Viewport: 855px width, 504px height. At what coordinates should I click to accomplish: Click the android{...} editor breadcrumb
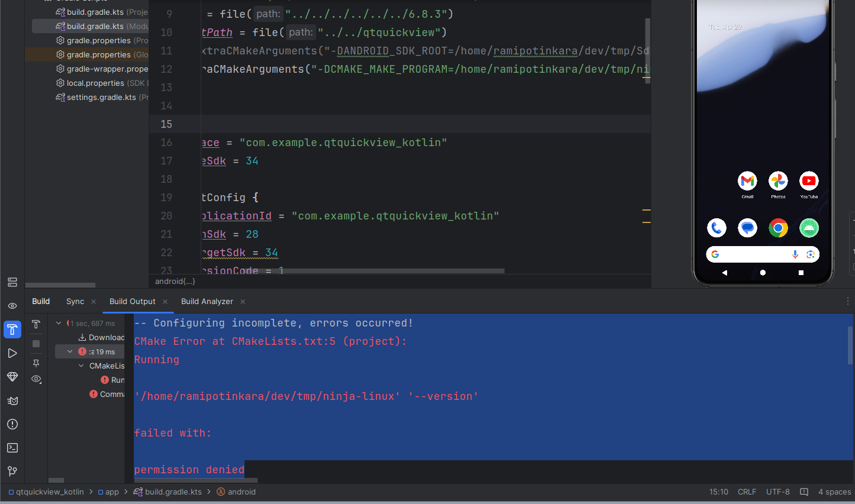[175, 281]
